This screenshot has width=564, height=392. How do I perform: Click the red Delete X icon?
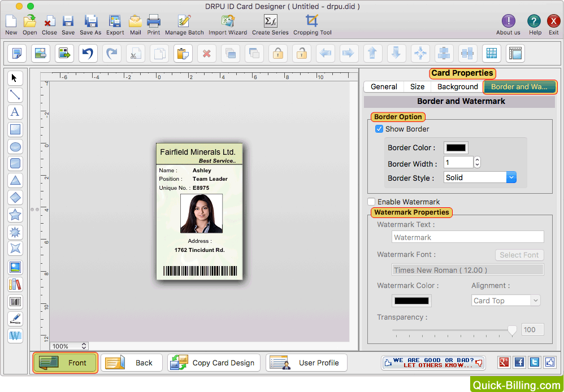(206, 54)
